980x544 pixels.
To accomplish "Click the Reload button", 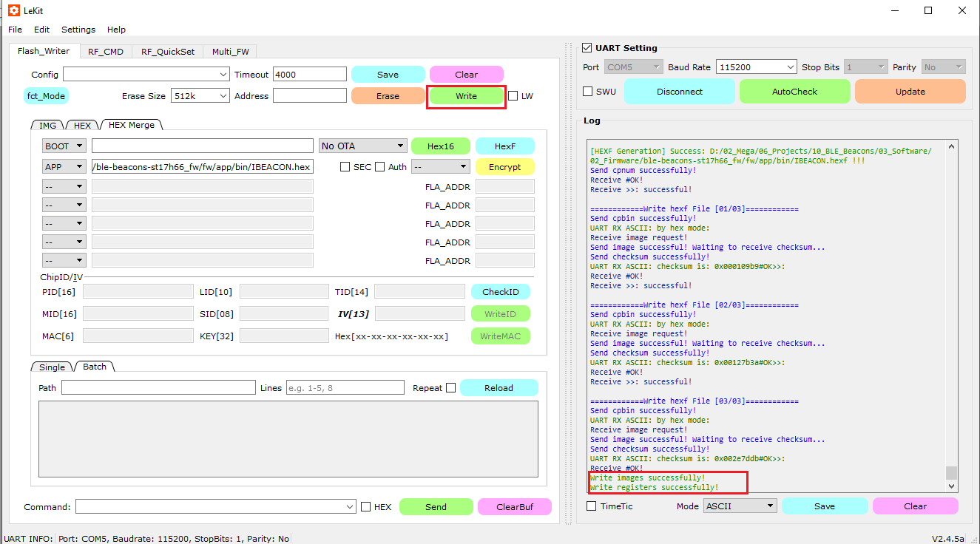I will pos(499,388).
